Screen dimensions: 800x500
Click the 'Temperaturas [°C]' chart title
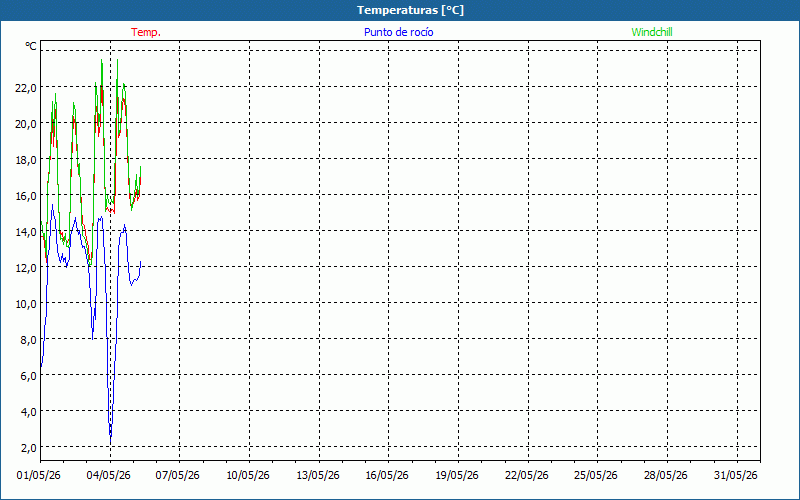[x=410, y=10]
